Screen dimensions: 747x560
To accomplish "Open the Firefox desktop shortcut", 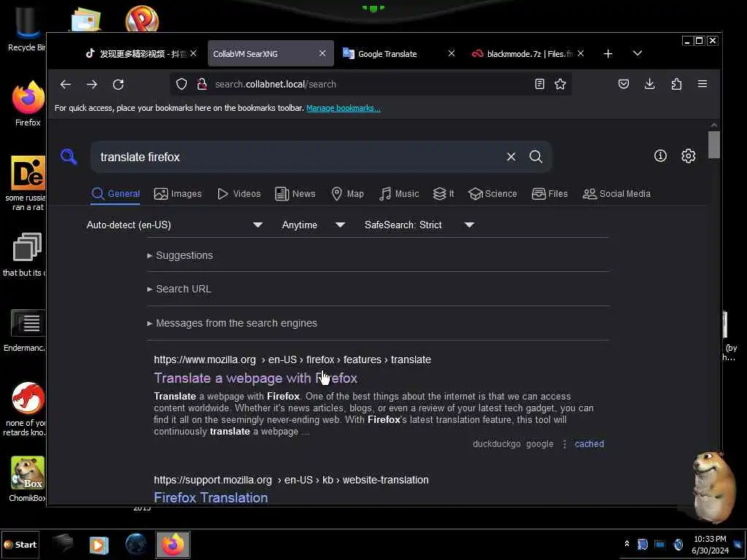I will [x=28, y=104].
